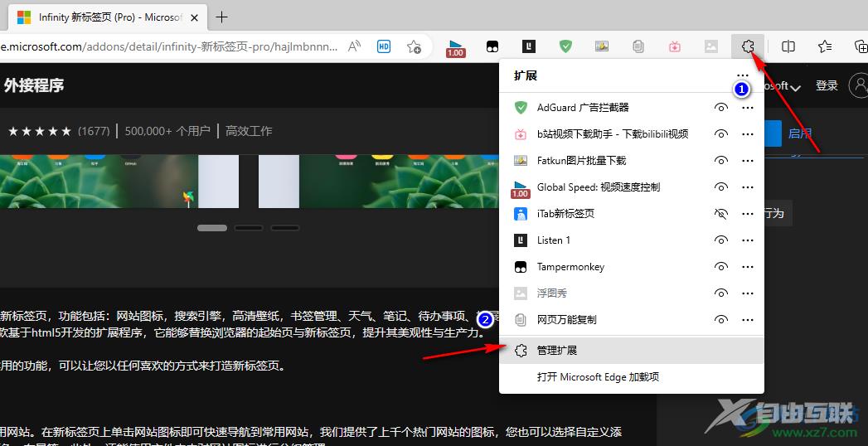Click the Read aloud icon in address bar
Image resolution: width=868 pixels, height=446 pixels.
click(x=355, y=46)
